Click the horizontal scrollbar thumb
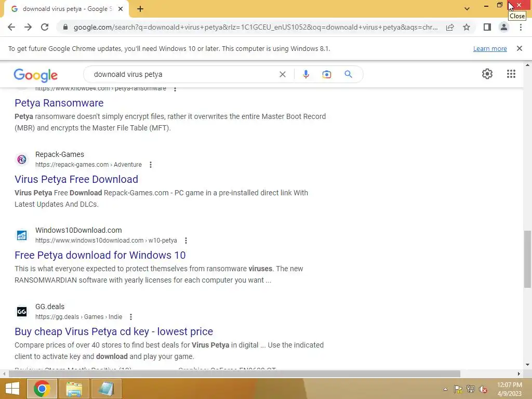Image resolution: width=532 pixels, height=399 pixels. point(234,374)
